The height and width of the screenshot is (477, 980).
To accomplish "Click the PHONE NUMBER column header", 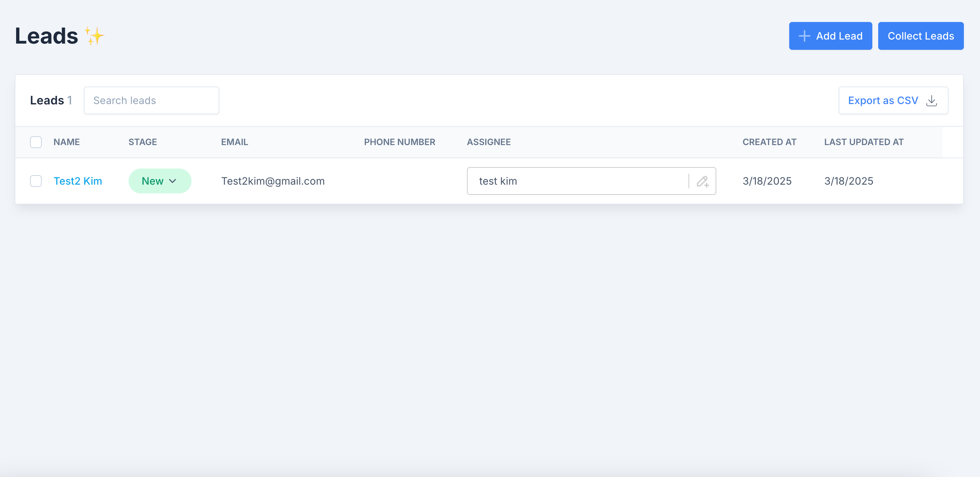I will point(400,142).
